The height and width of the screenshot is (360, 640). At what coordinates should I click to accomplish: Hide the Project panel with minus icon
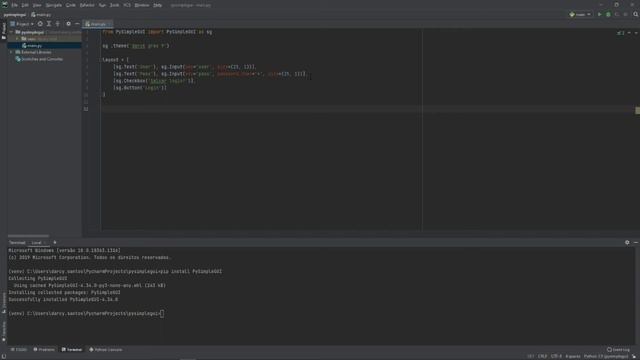(x=77, y=24)
